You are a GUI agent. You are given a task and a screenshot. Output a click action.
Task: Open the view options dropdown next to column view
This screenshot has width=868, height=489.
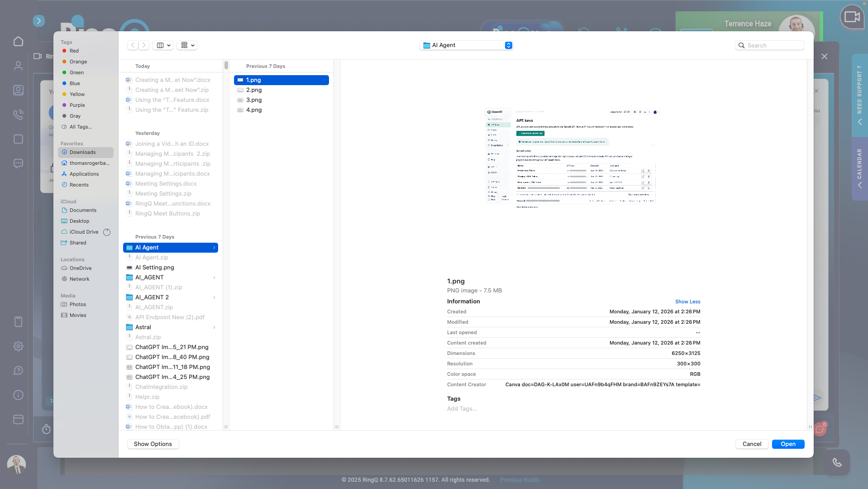(187, 45)
